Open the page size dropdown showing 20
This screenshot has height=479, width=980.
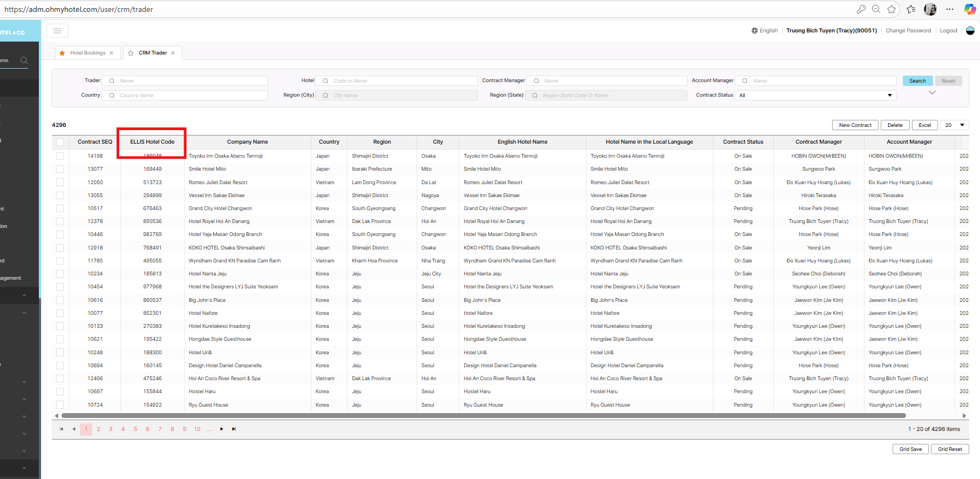(x=954, y=125)
